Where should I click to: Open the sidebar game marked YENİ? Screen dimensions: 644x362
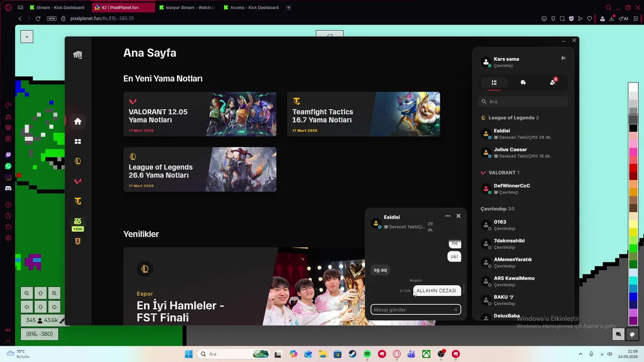77,224
